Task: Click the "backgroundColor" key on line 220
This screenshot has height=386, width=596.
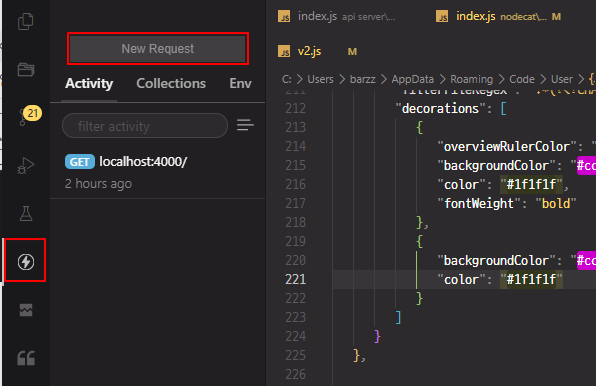Action: (496, 261)
